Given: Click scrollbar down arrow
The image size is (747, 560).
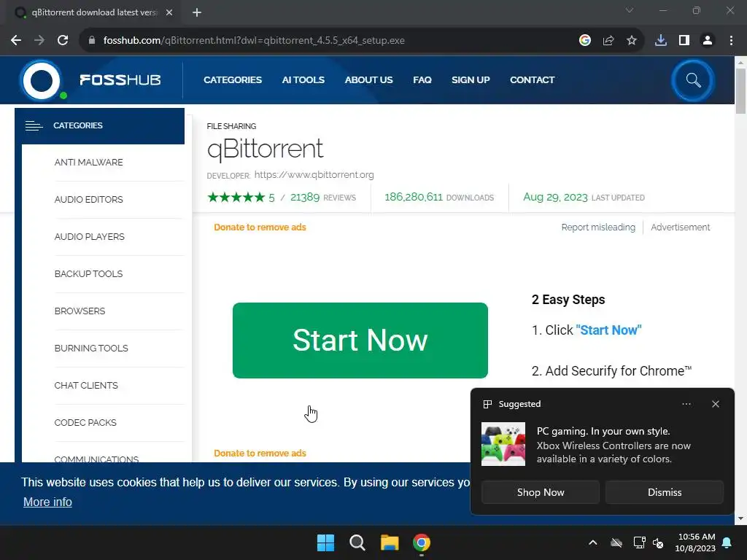Looking at the screenshot, I should click(x=740, y=518).
